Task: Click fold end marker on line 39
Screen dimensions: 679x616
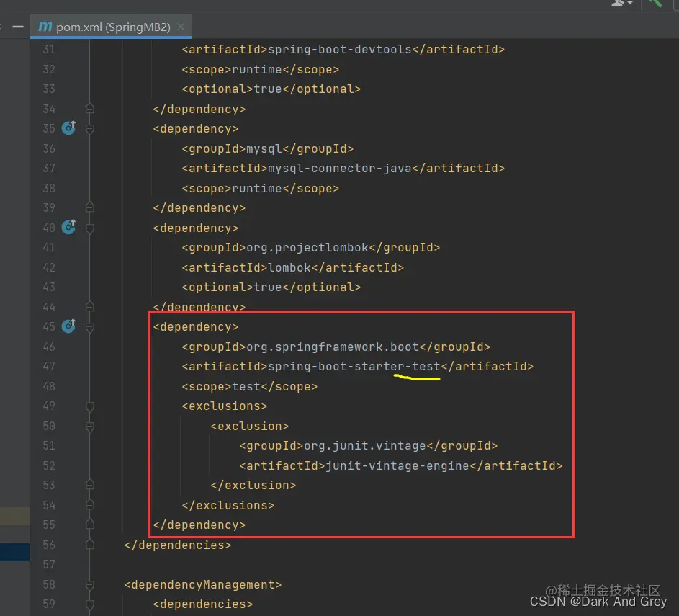Action: coord(89,207)
